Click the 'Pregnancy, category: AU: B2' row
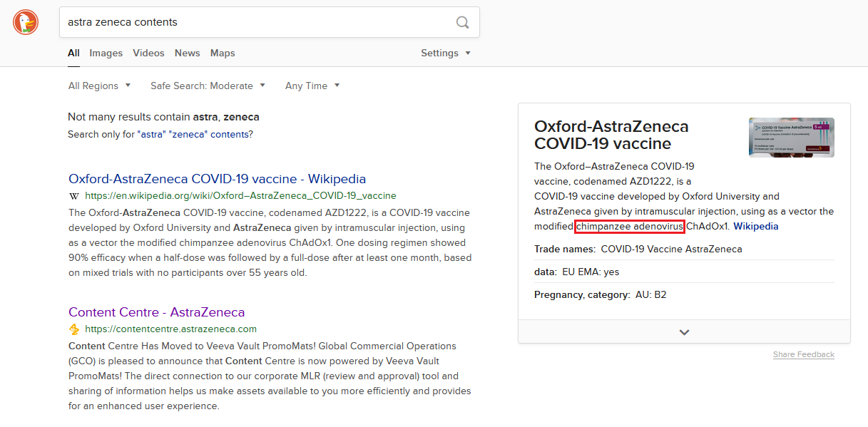 (684, 294)
